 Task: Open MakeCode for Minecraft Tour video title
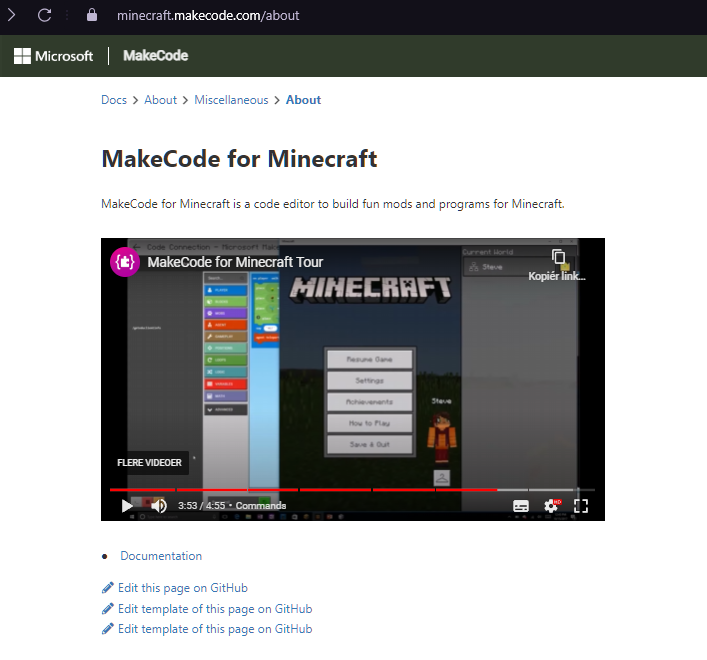235,262
